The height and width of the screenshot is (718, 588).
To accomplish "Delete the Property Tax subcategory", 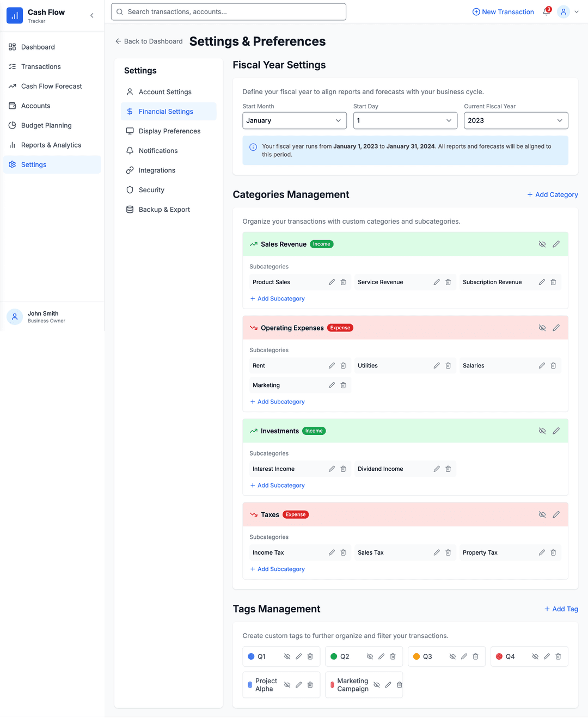I will (553, 553).
